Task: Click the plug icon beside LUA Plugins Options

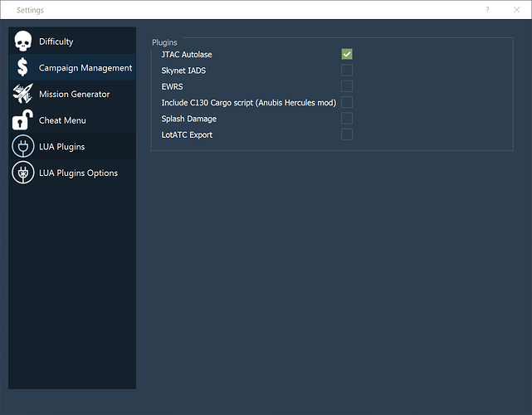Action: click(23, 173)
